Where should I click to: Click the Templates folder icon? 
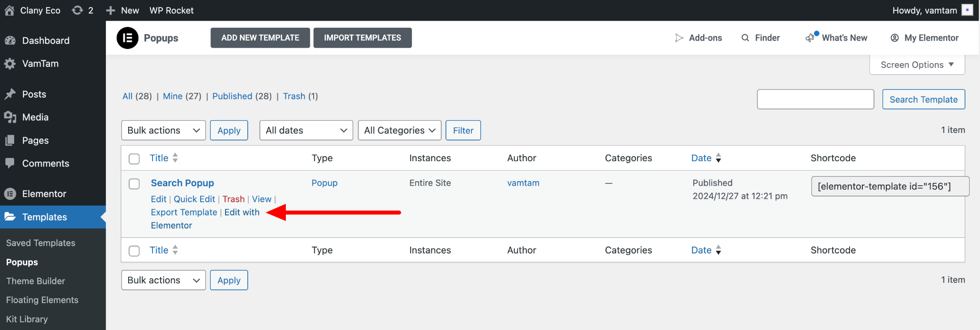coord(10,217)
